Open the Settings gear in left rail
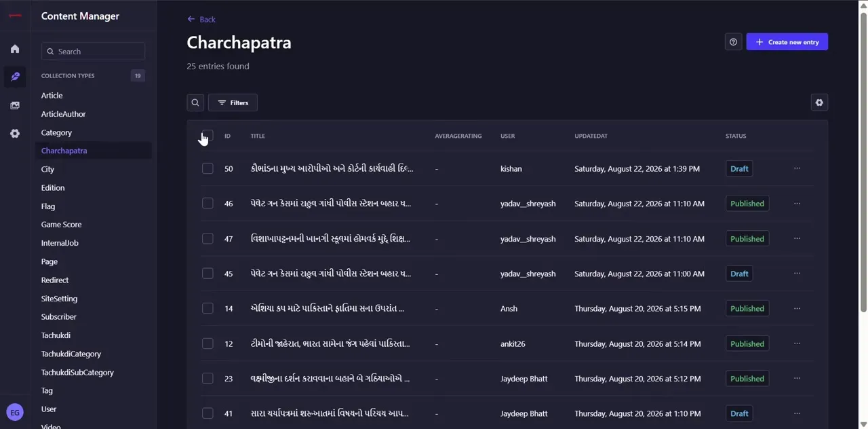The width and height of the screenshot is (868, 429). click(15, 134)
